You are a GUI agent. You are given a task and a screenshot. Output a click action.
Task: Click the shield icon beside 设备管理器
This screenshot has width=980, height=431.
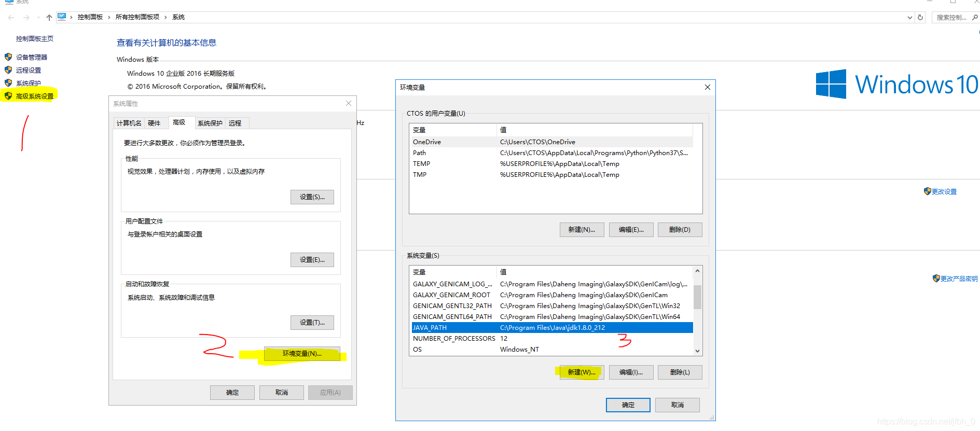[x=8, y=57]
